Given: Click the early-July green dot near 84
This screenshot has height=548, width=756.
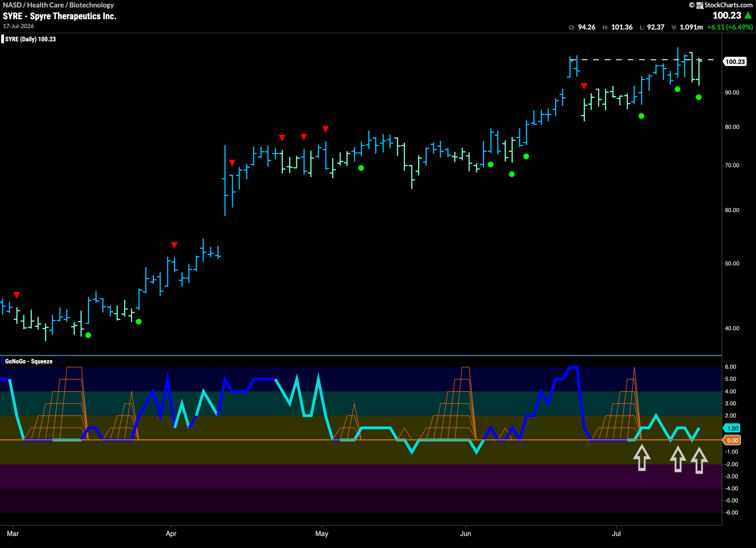Looking at the screenshot, I should (641, 116).
